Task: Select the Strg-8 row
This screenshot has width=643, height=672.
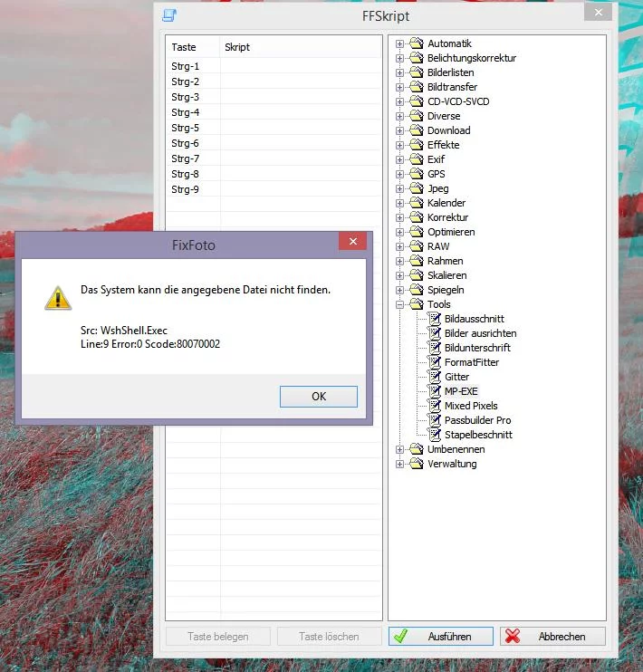Action: [x=274, y=175]
